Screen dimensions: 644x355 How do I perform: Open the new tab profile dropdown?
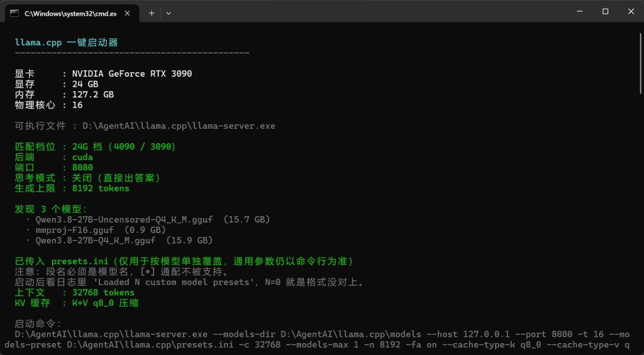coord(169,13)
